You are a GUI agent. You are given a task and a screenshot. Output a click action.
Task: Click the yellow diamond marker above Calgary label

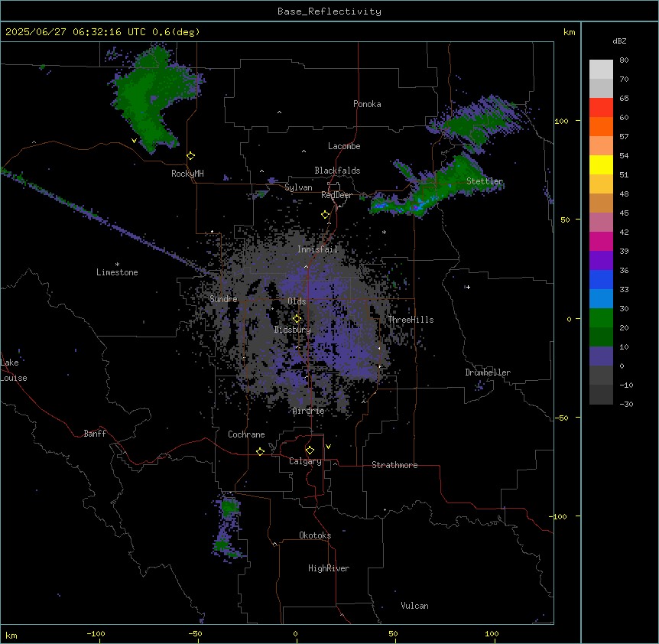pyautogui.click(x=310, y=450)
